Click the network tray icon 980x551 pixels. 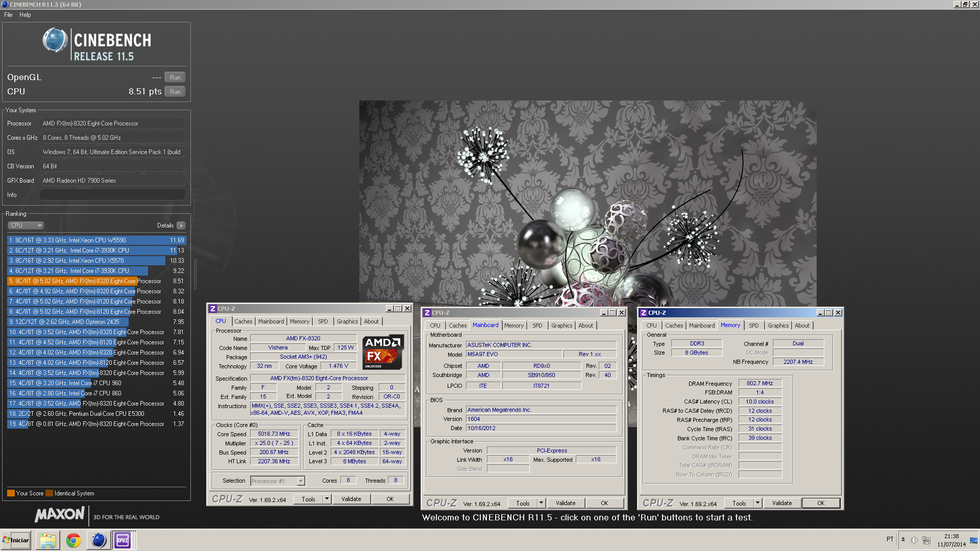pos(926,540)
